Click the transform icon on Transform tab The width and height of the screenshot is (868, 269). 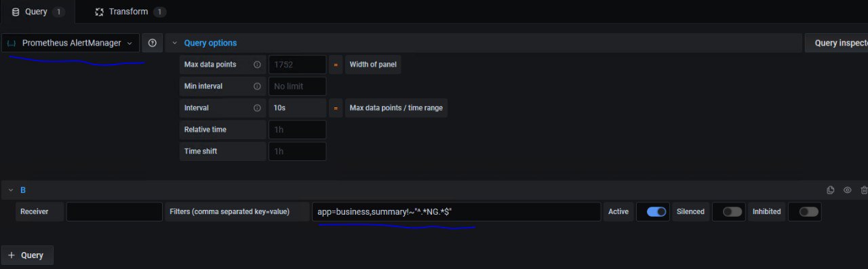(100, 12)
